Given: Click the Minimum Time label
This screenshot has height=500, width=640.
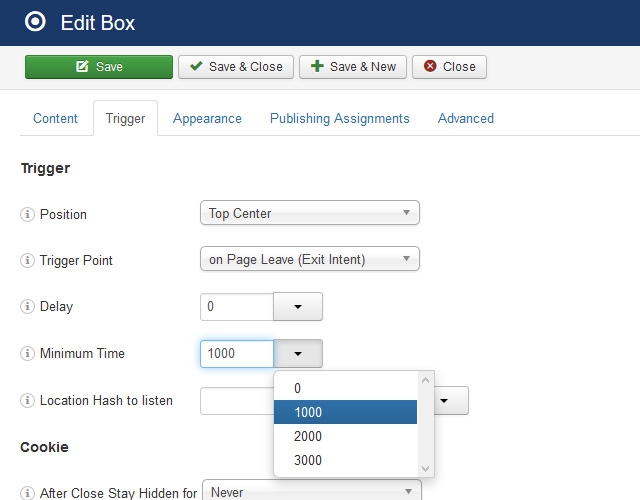Looking at the screenshot, I should 82,353.
